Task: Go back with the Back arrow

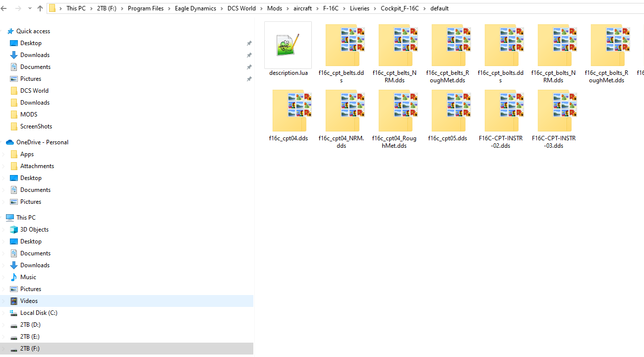Action: point(4,8)
